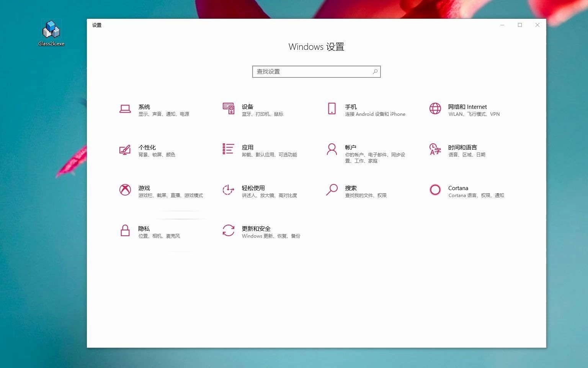Open the 设备 settings label
588x368 pixels.
[x=248, y=107]
